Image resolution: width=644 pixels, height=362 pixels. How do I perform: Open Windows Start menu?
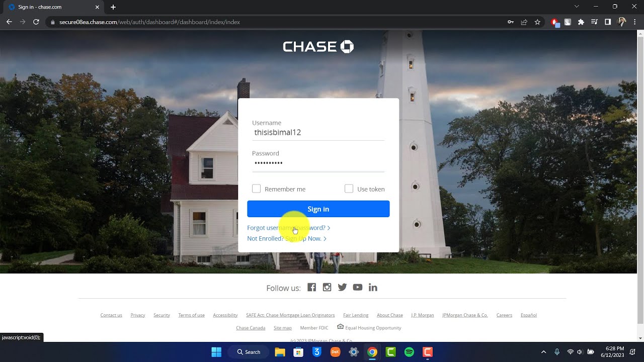click(x=216, y=352)
